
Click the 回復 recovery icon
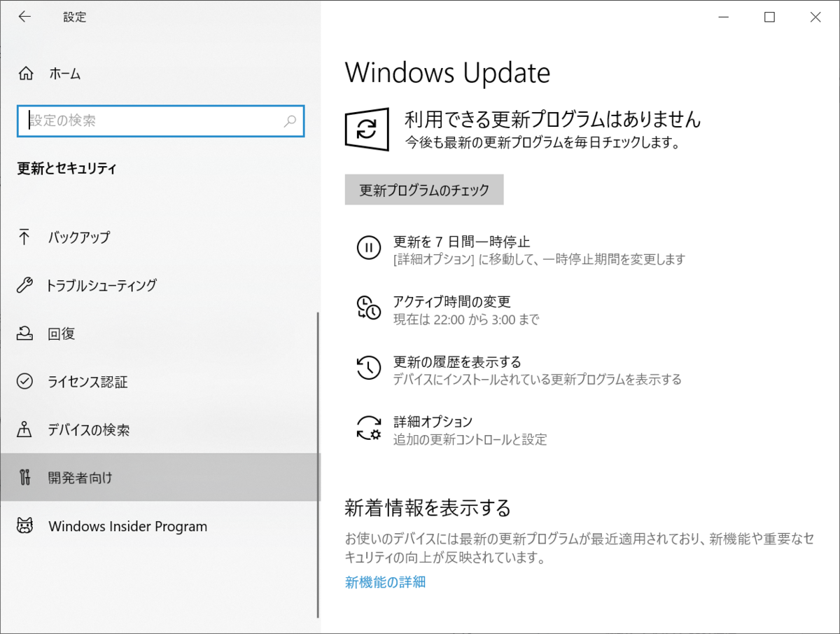24,333
